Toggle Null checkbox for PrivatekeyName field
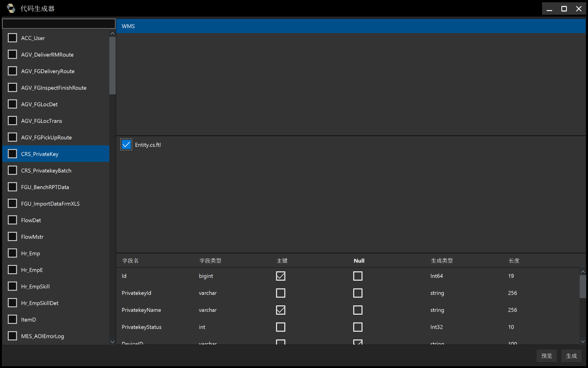 tap(358, 310)
